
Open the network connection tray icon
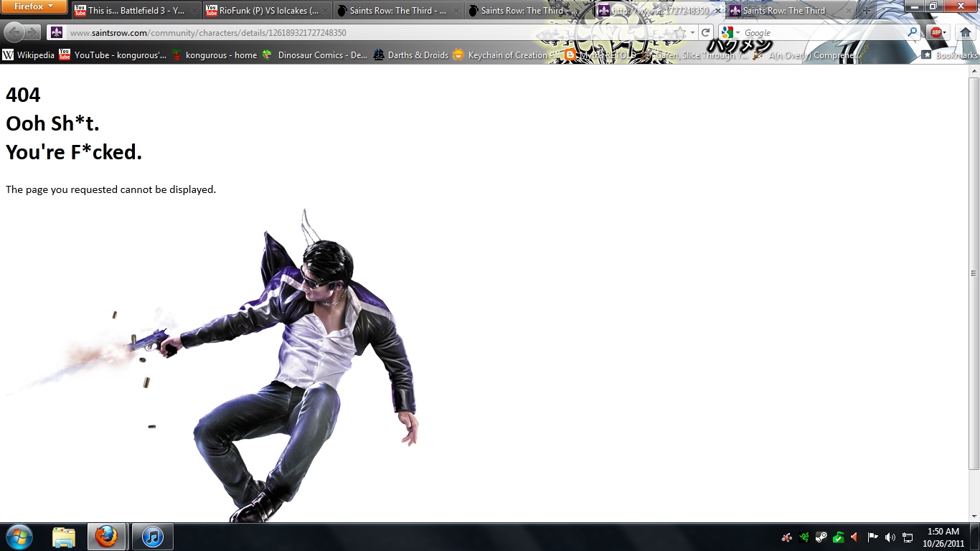pos(908,537)
